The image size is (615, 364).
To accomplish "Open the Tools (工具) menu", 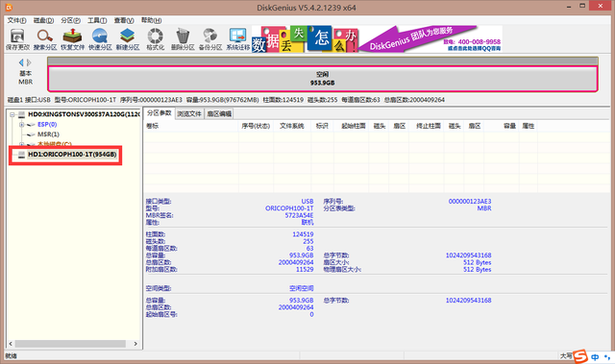I will 97,20.
